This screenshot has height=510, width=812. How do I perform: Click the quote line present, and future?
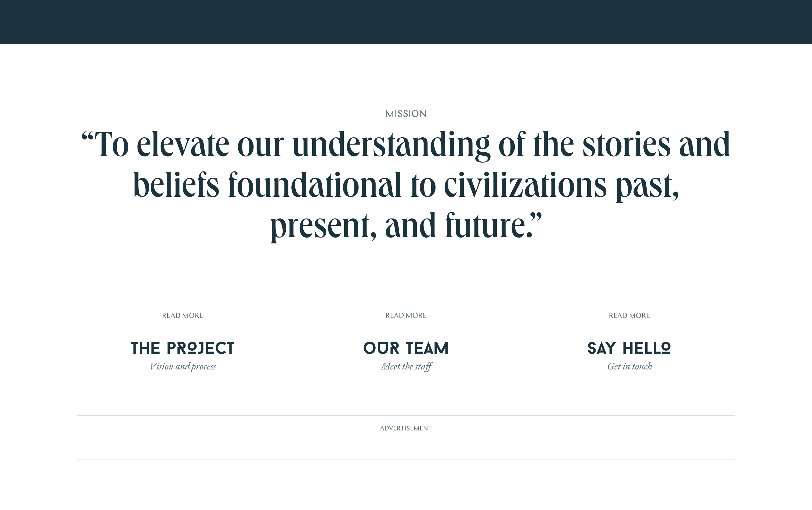pyautogui.click(x=406, y=226)
